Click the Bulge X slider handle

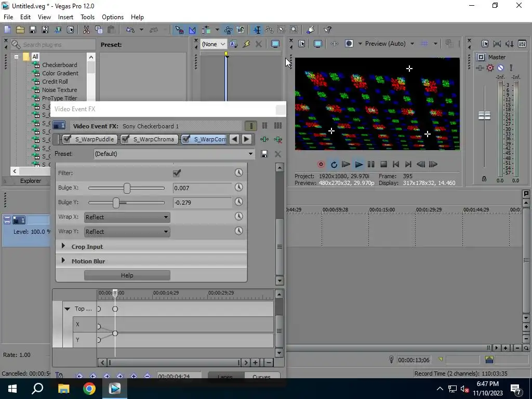(127, 188)
